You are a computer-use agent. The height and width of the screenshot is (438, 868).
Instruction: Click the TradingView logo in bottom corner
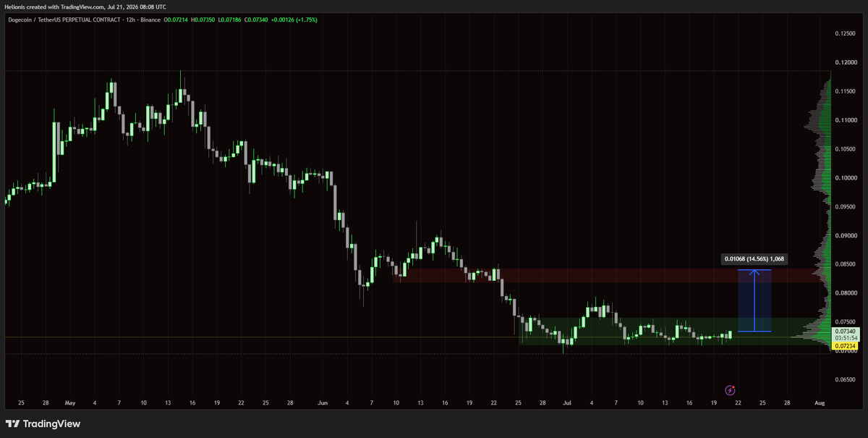click(x=43, y=424)
